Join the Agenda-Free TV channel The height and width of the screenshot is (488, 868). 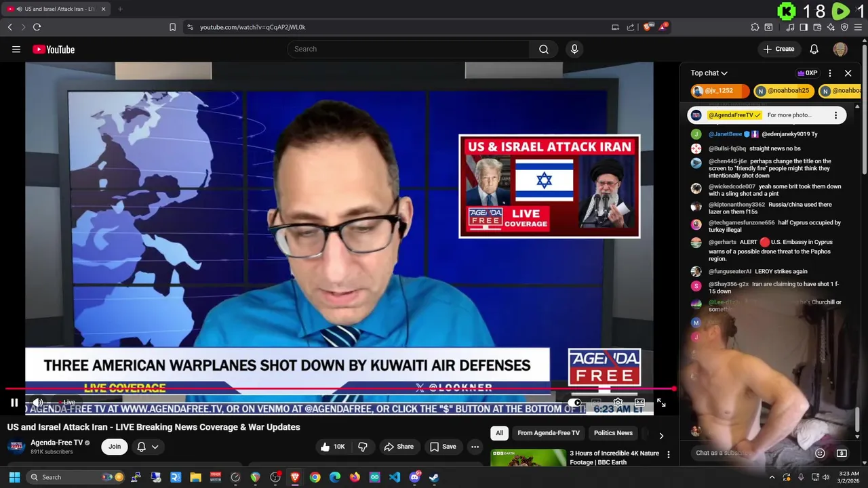(115, 447)
